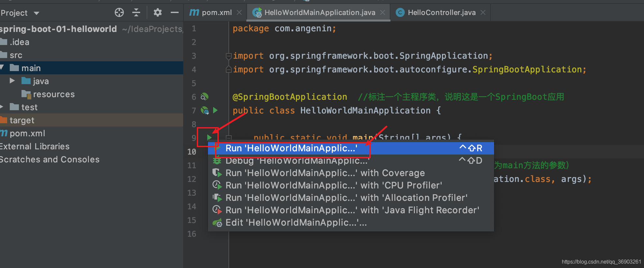The image size is (644, 268).
Task: Close the HelloWorldMainApplication.java tab
Action: [x=383, y=12]
